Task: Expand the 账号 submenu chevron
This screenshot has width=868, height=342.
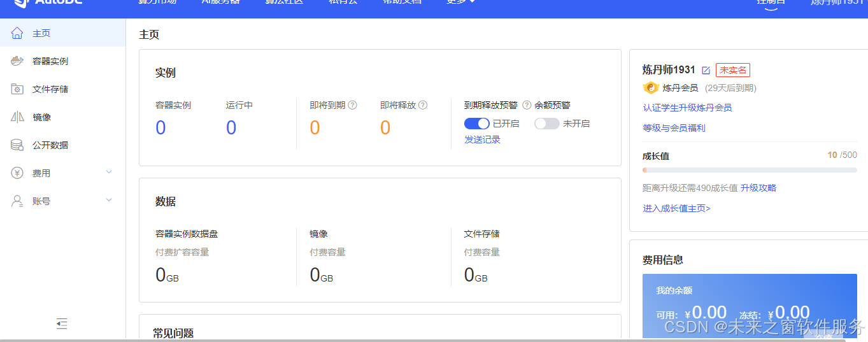Action: [109, 201]
